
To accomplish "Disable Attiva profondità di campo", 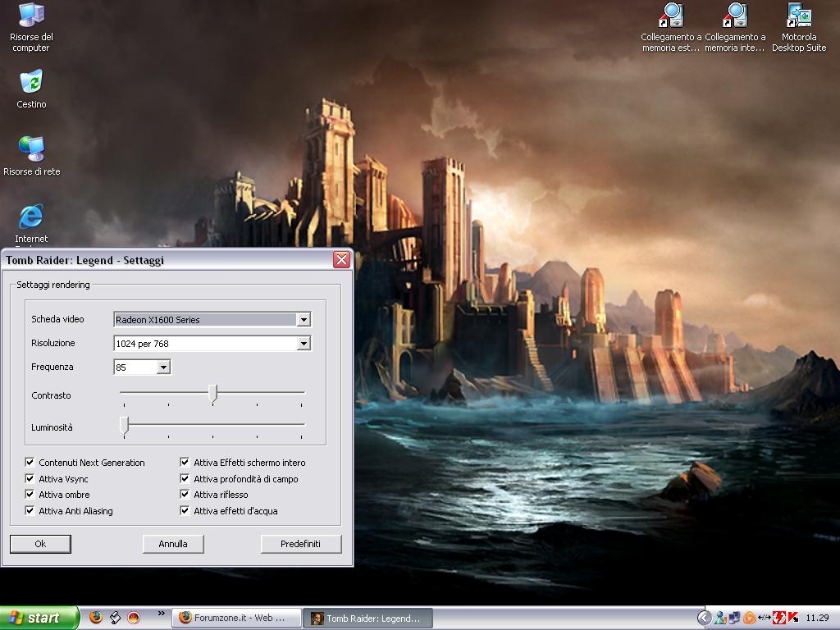I will point(185,478).
